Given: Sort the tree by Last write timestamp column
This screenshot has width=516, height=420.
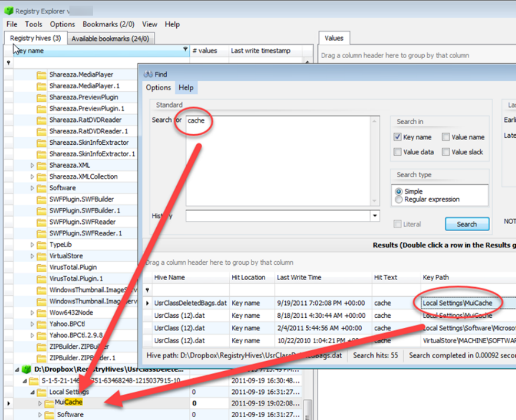Looking at the screenshot, I should (x=265, y=51).
